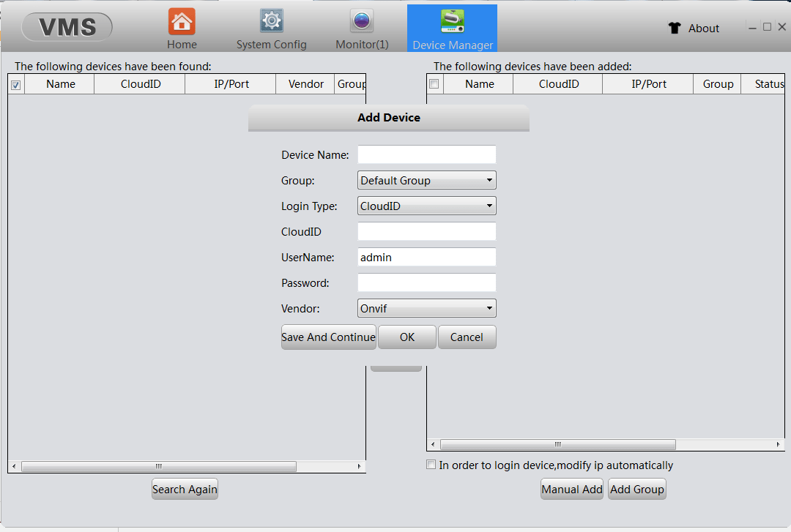Viewport: 791px width, 532px height.
Task: Click the CloudID input field
Action: [x=427, y=231]
